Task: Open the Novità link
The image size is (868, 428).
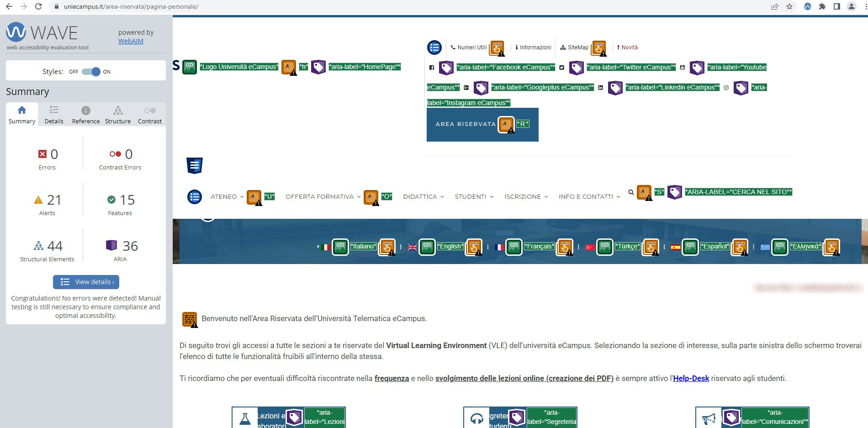Action: point(627,47)
